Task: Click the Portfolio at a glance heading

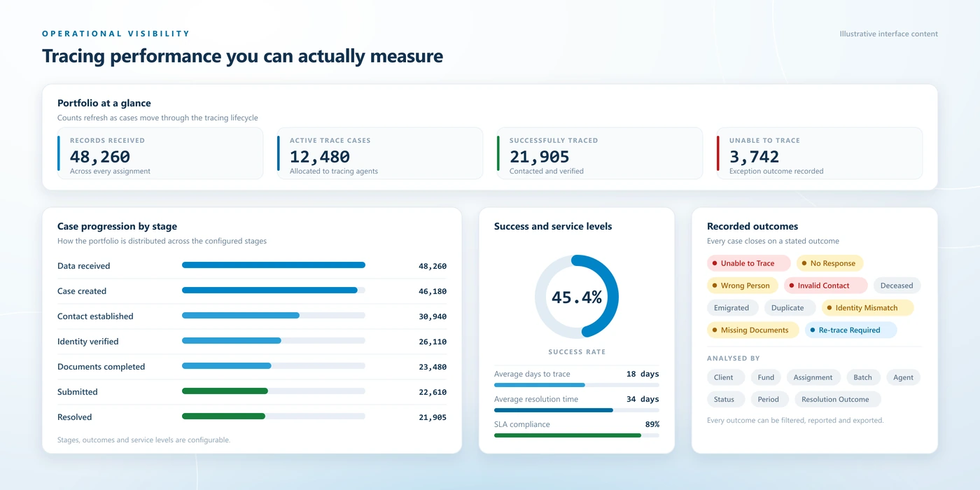Action: 104,103
